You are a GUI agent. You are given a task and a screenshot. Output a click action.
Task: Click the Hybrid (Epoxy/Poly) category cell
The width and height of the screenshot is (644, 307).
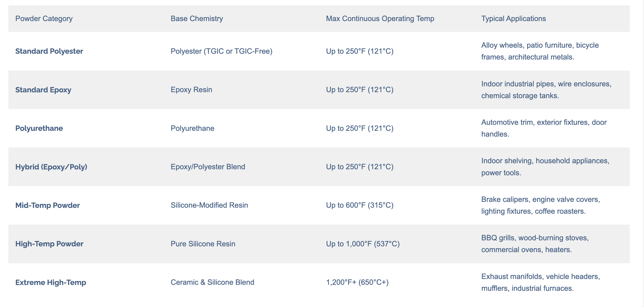tap(51, 167)
